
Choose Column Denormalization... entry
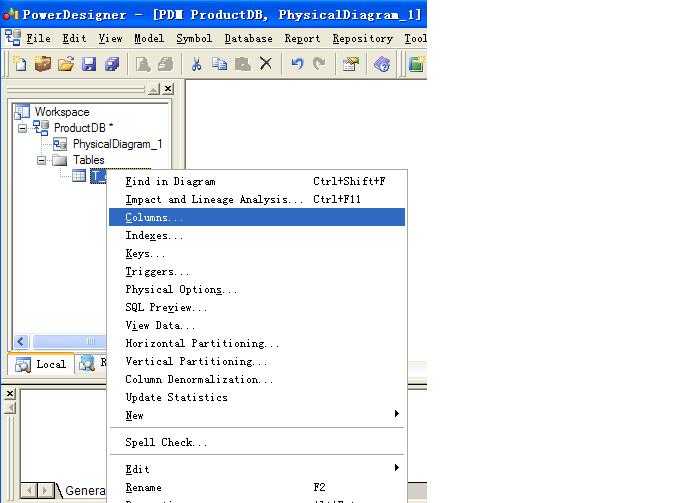(x=257, y=379)
